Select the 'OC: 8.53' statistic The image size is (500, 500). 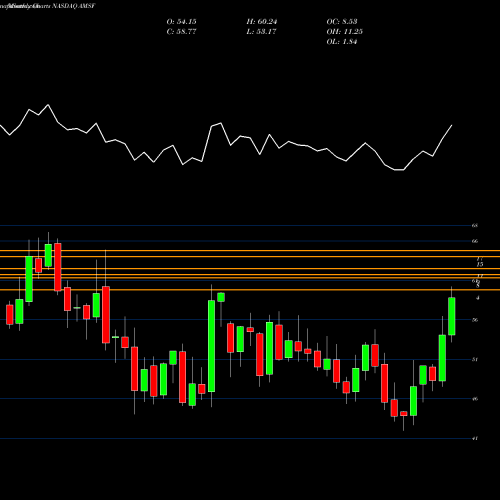pos(342,22)
